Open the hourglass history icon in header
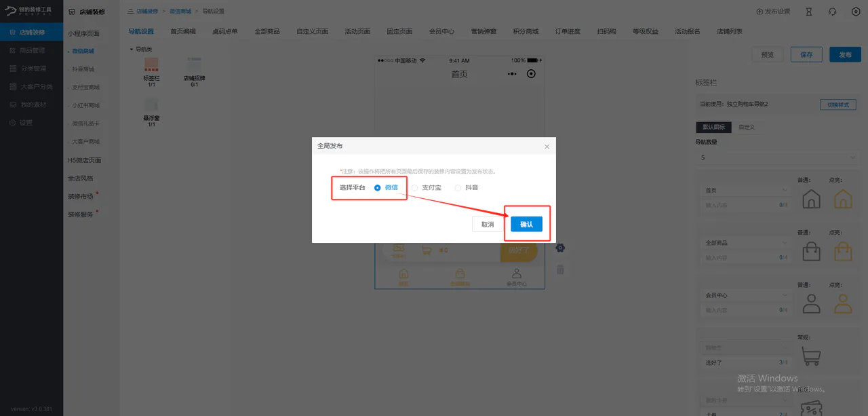The height and width of the screenshot is (416, 868). (808, 12)
